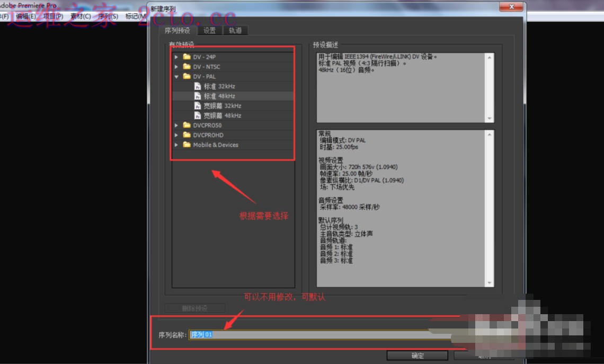Open the 编辑(E) menu
Viewport: 604px width, 364px height.
click(x=26, y=16)
